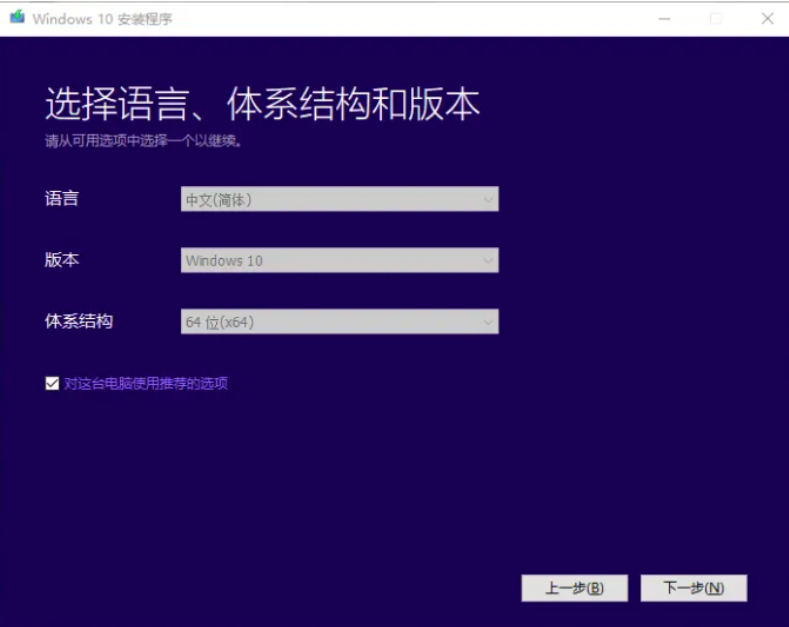789x627 pixels.
Task: Click the chevron arrow on the 体系结构 combo box
Action: pyautogui.click(x=488, y=322)
